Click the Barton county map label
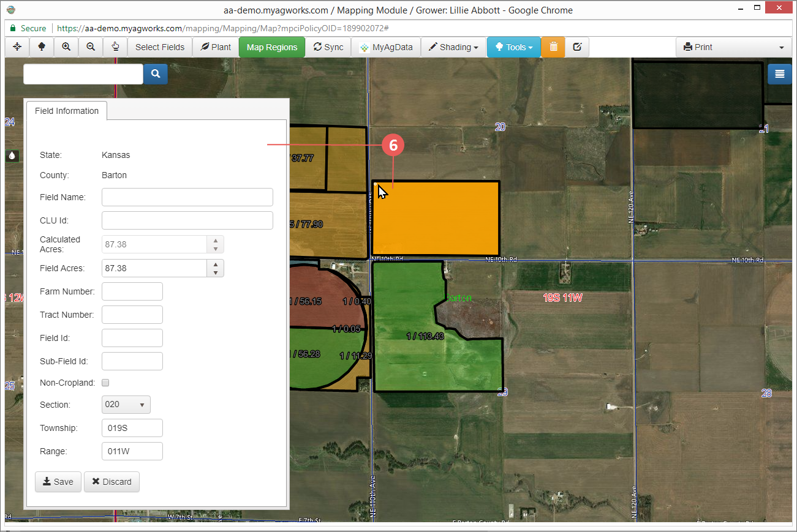The width and height of the screenshot is (797, 532). [x=459, y=298]
